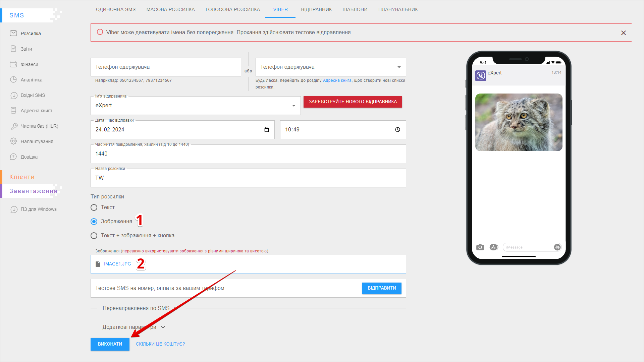This screenshot has width=644, height=362.
Task: Open Аналітика pie chart icon
Action: (x=13, y=79)
